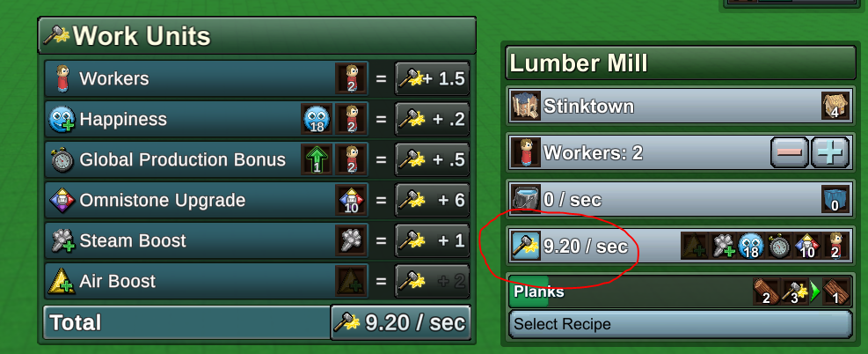Click the Omnistone Upgrade +6 value button
This screenshot has width=868, height=354.
[432, 200]
